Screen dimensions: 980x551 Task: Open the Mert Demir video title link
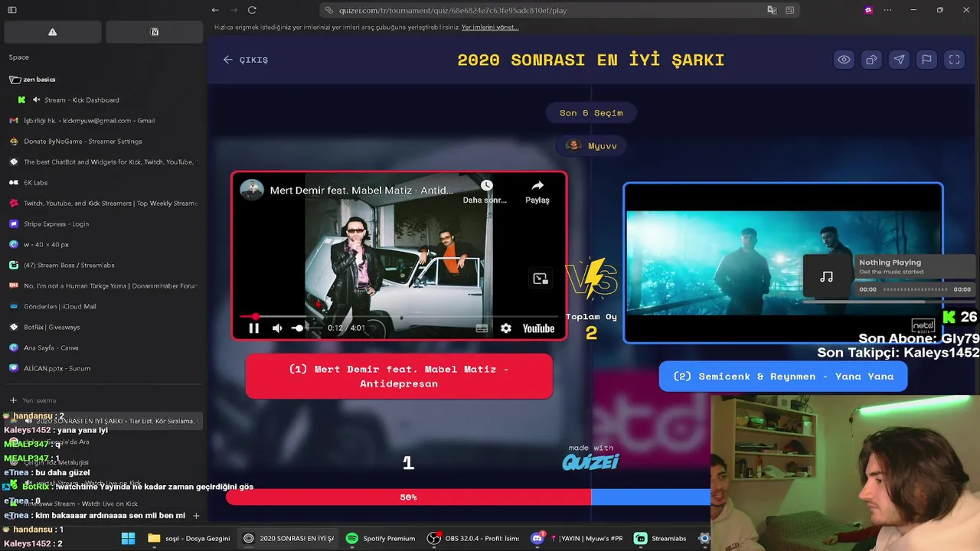[361, 190]
